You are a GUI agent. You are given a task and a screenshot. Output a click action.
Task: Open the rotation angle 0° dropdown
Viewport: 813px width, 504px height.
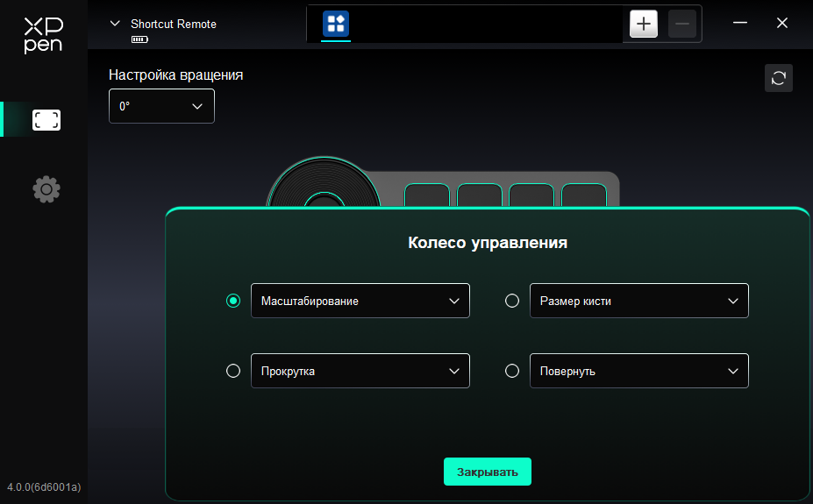[161, 106]
